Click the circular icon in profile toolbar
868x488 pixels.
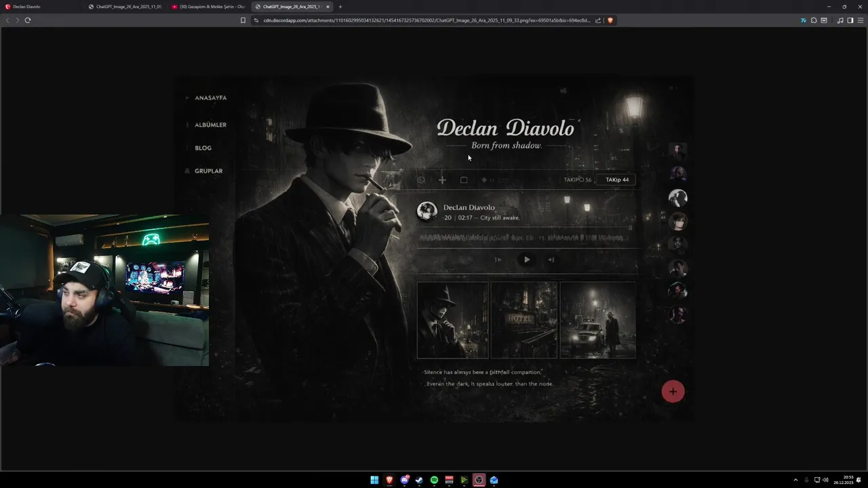(421, 180)
